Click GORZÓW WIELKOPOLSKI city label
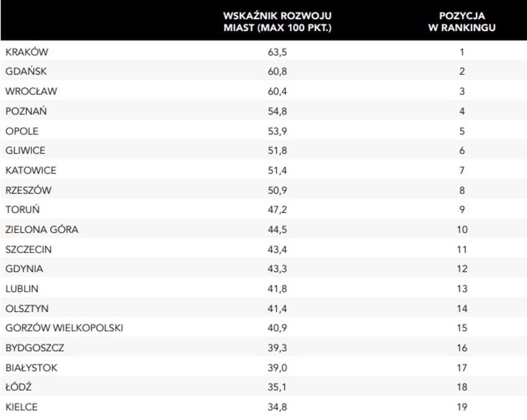This screenshot has width=527, height=420. point(64,328)
